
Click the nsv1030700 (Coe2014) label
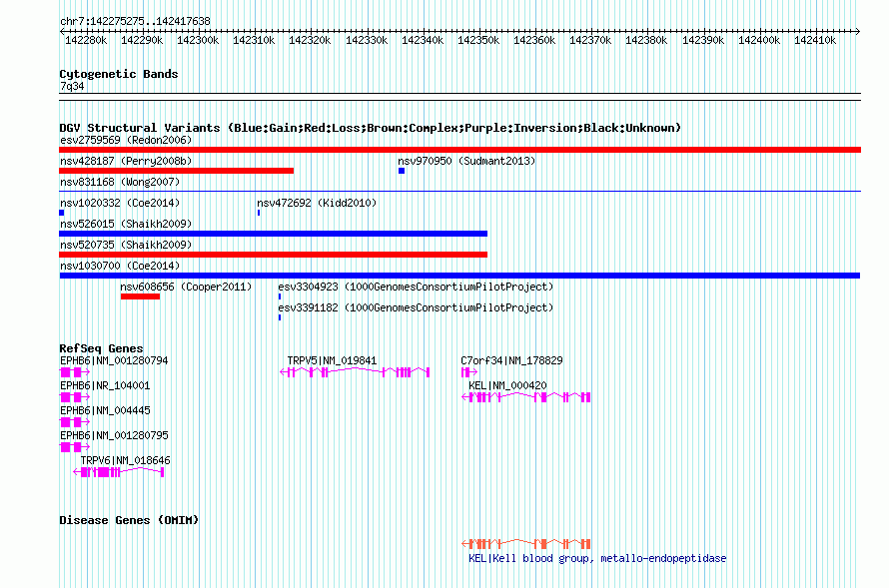120,266
